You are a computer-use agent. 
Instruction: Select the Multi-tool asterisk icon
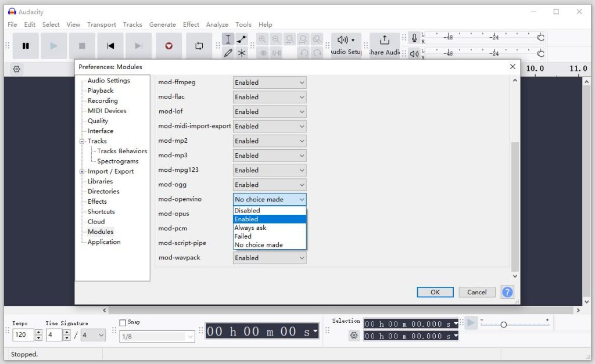241,53
